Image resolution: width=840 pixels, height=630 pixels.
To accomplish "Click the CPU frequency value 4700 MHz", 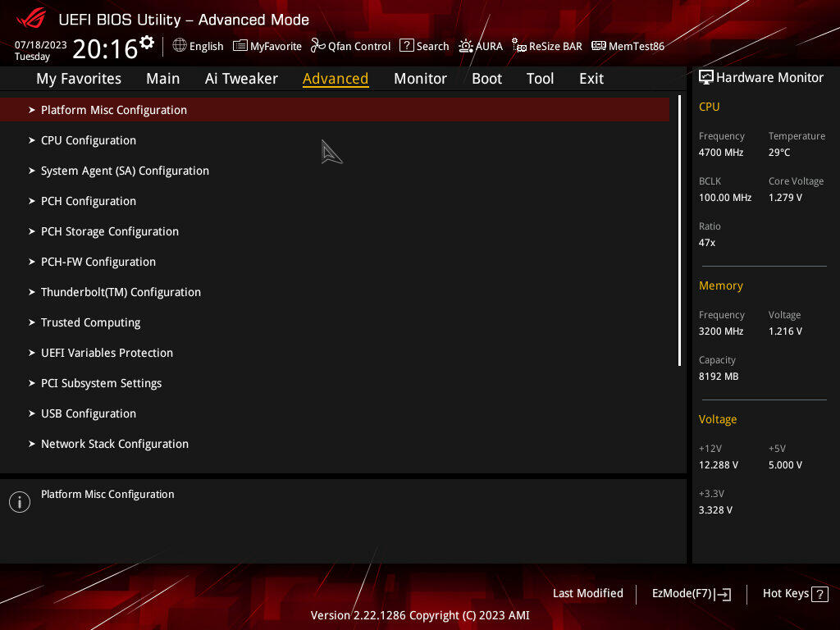I will pos(720,153).
